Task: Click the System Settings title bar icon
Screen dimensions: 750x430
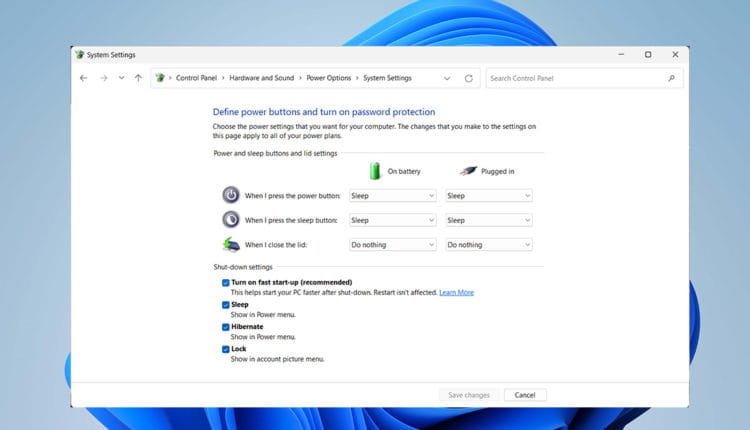Action: pos(79,55)
